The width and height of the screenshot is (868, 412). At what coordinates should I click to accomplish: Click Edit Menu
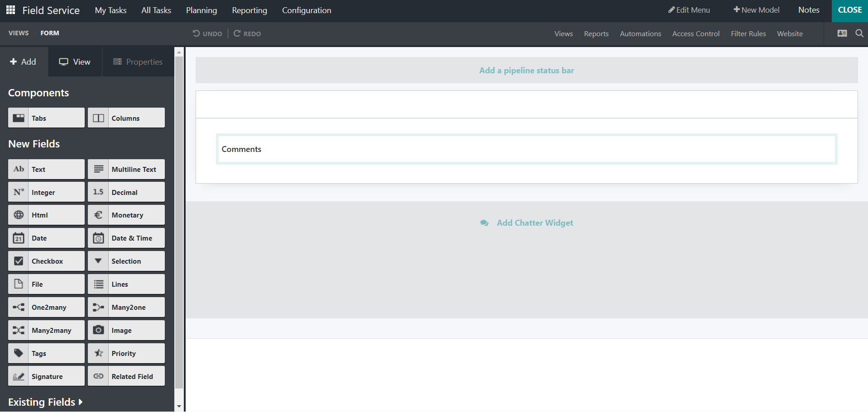(x=689, y=10)
